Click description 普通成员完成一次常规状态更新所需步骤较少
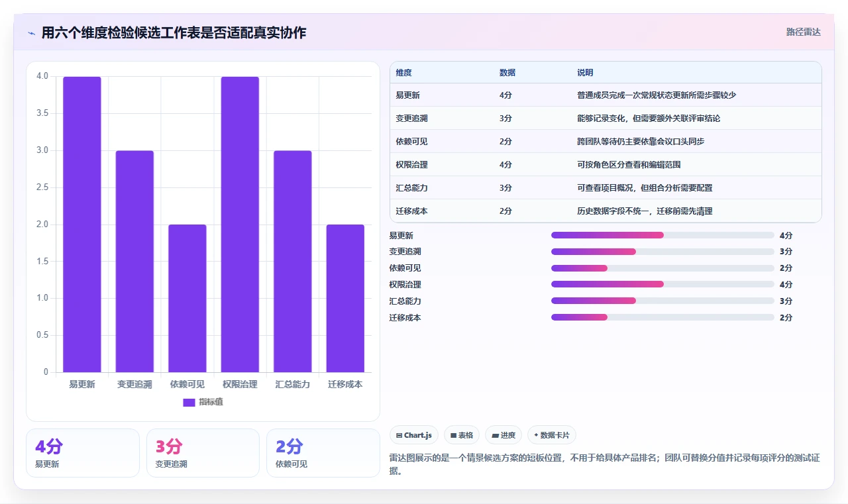Image resolution: width=848 pixels, height=504 pixels. click(657, 95)
